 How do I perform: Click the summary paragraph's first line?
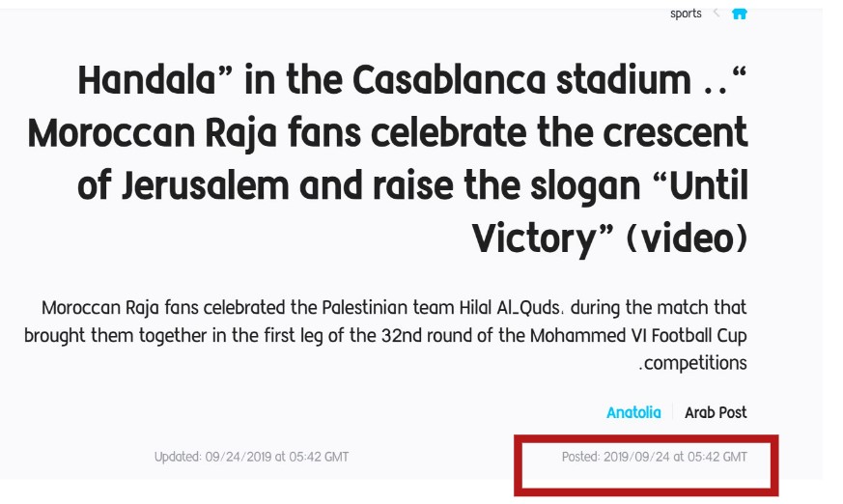394,308
